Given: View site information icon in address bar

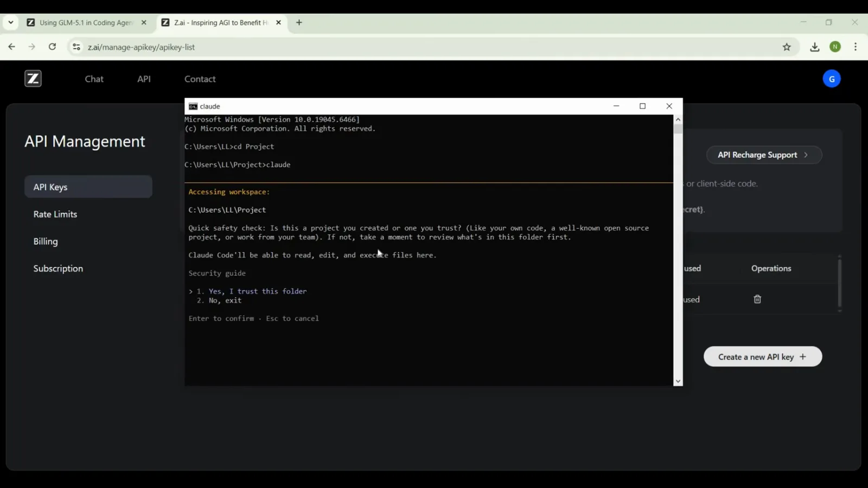Looking at the screenshot, I should pos(76,47).
